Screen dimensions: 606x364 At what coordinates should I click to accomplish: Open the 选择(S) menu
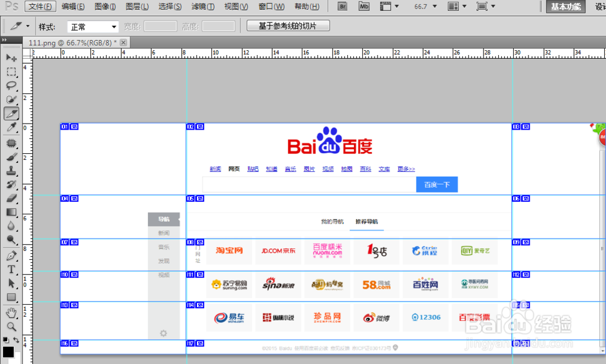coord(170,7)
